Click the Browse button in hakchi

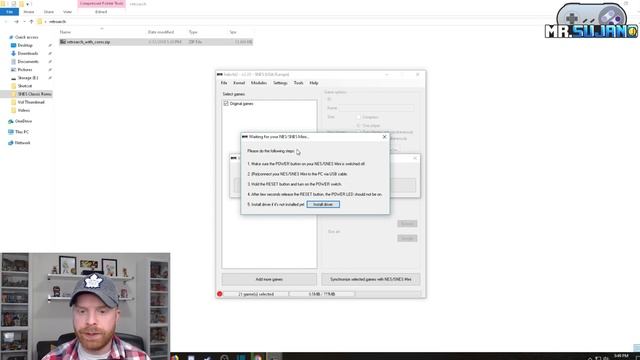coord(407,224)
